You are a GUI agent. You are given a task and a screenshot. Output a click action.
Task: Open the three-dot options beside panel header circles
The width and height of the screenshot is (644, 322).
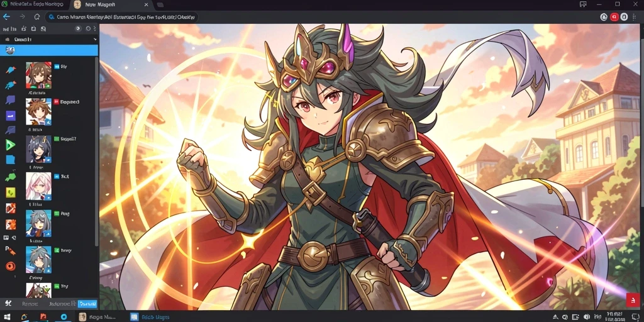[95, 29]
